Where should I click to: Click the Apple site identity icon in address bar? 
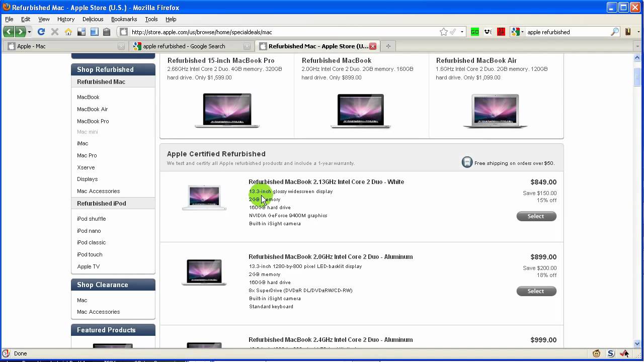[124, 32]
